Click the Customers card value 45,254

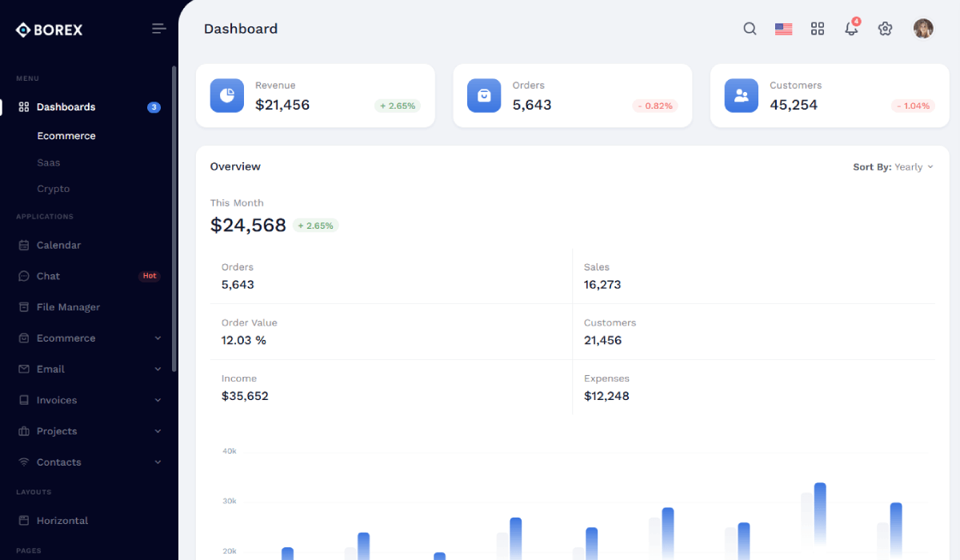[794, 105]
